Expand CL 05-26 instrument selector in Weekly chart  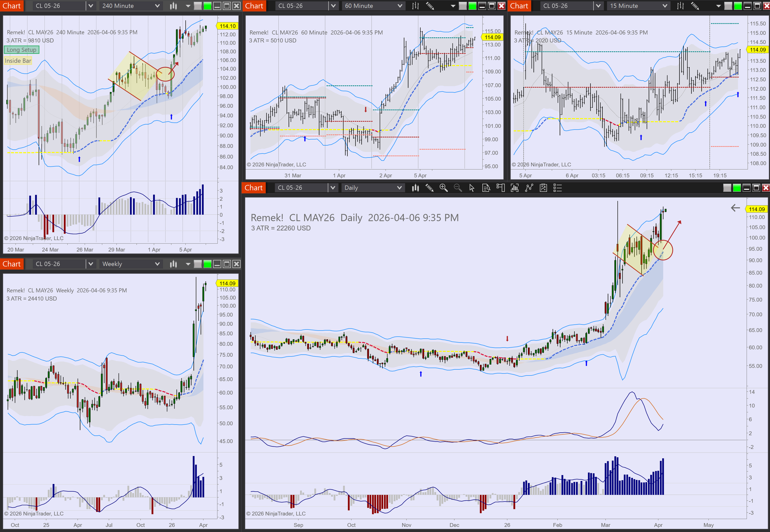pos(91,264)
